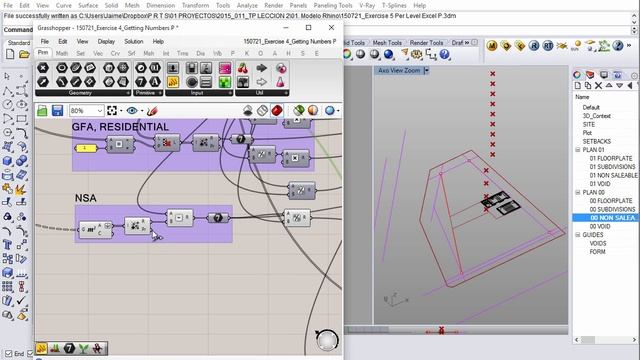Choose the circle parameter hexagon in Geometry group
640x360 pixels.
point(62,68)
